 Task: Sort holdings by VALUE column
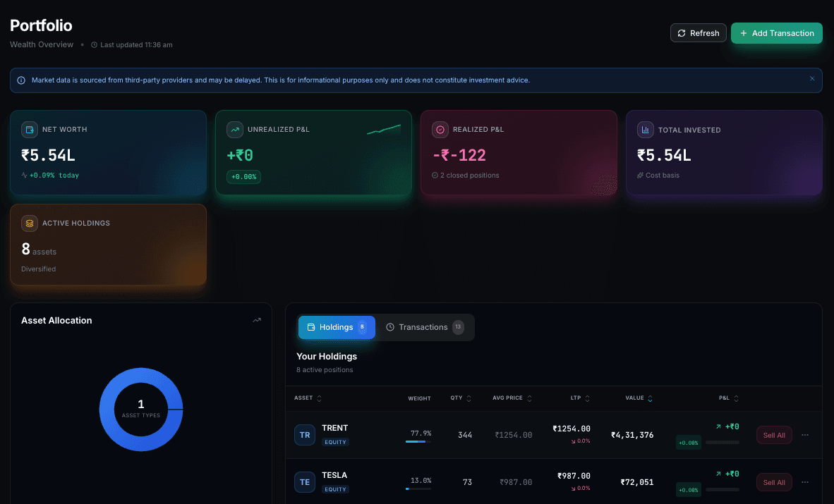[651, 398]
